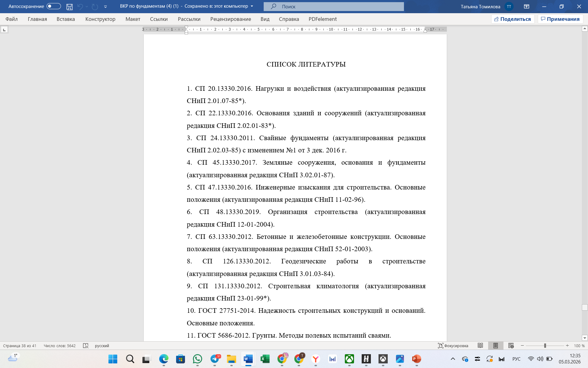Click the Примечания comments button
Image resolution: width=588 pixels, height=368 pixels.
(560, 19)
